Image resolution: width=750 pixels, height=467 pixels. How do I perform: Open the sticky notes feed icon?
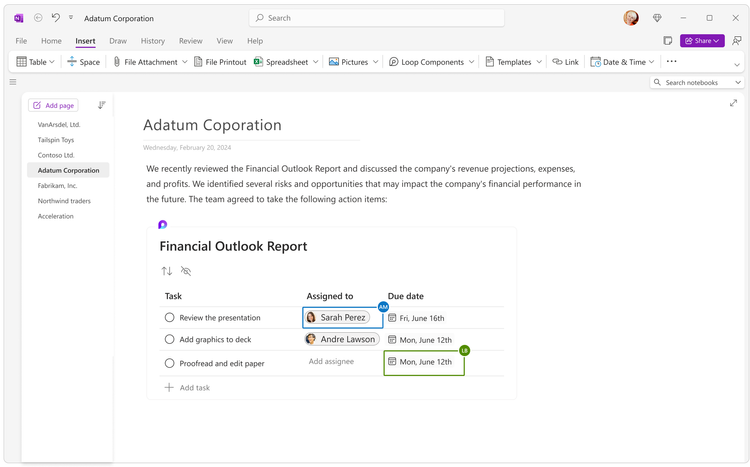click(668, 41)
